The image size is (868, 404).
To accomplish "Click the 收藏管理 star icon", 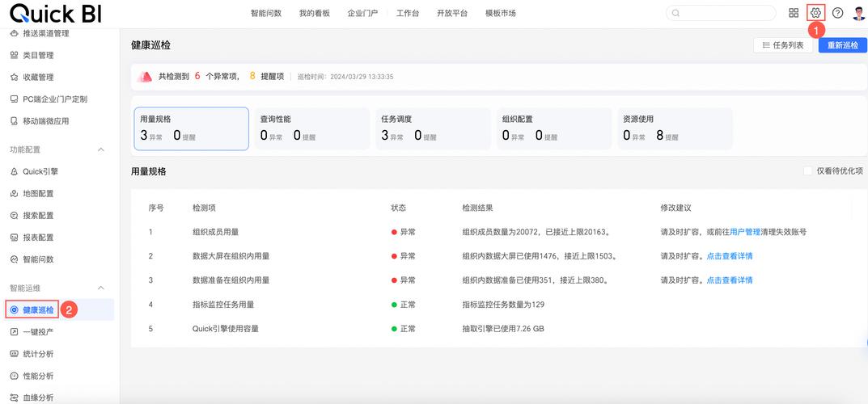I will (15, 78).
